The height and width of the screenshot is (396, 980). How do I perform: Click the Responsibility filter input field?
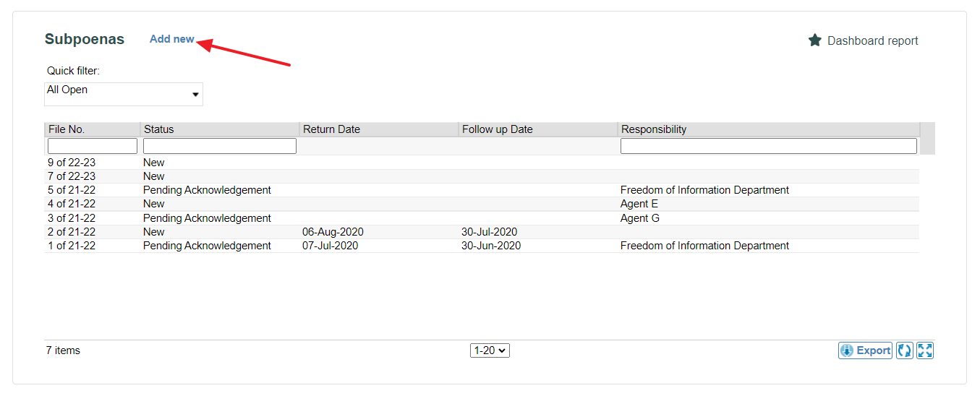(x=769, y=146)
